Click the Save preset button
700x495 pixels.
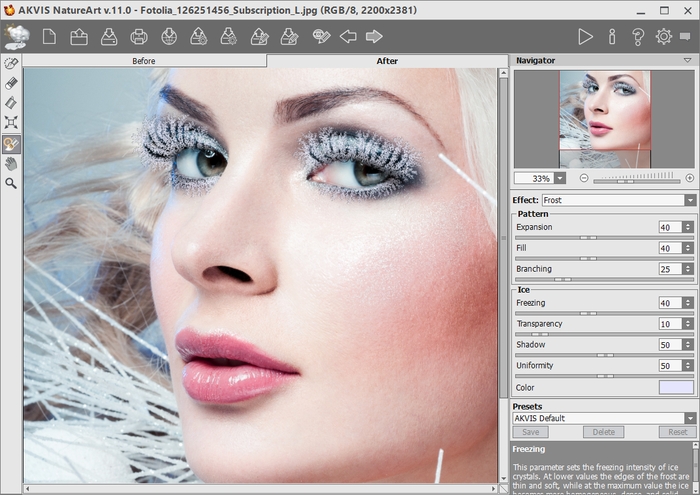[530, 432]
